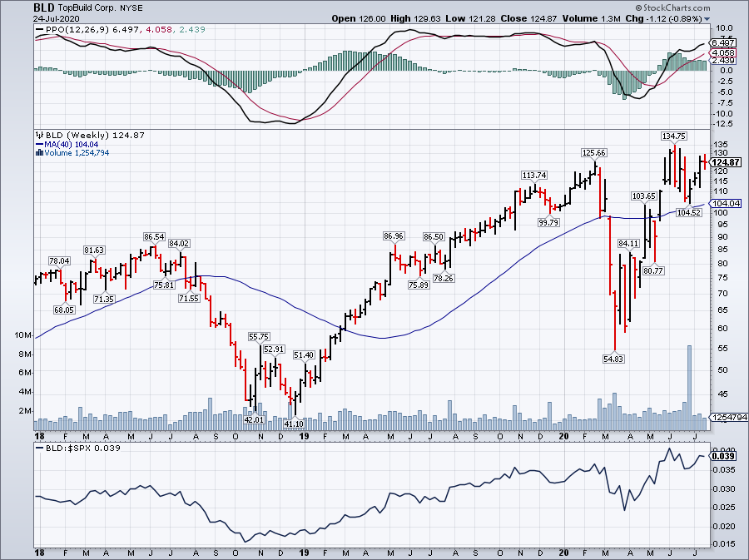Click the 84.02 price label

[179, 244]
